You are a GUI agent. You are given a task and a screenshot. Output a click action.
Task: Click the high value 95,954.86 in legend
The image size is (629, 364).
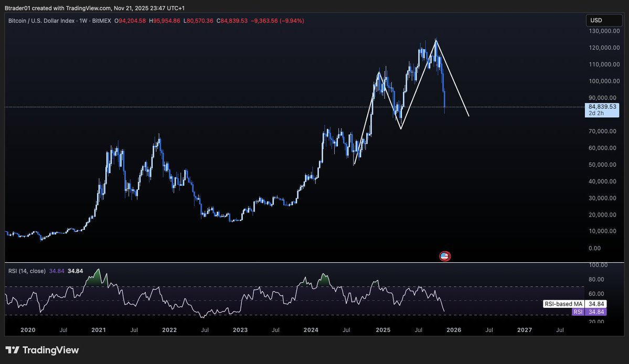pos(164,20)
